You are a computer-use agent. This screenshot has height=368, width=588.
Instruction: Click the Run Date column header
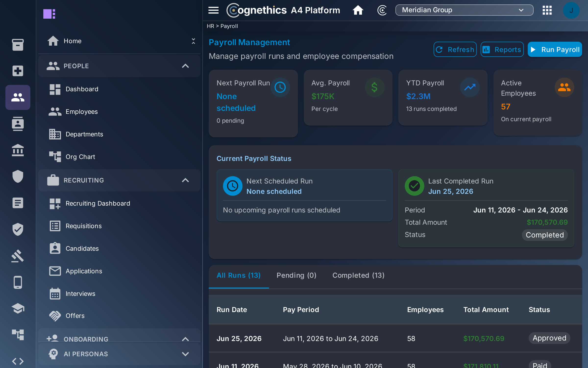[x=232, y=310]
